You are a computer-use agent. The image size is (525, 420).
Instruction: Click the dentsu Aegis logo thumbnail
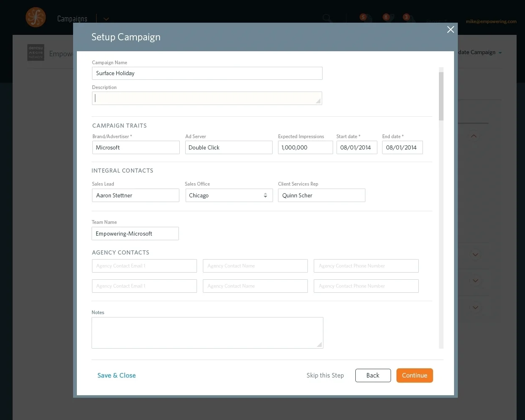coord(36,52)
